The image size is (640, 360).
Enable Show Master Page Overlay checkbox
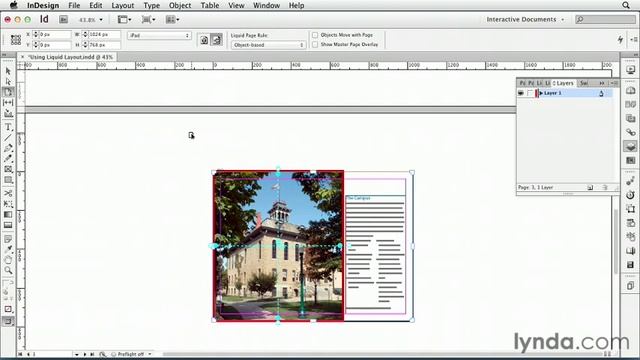point(315,44)
